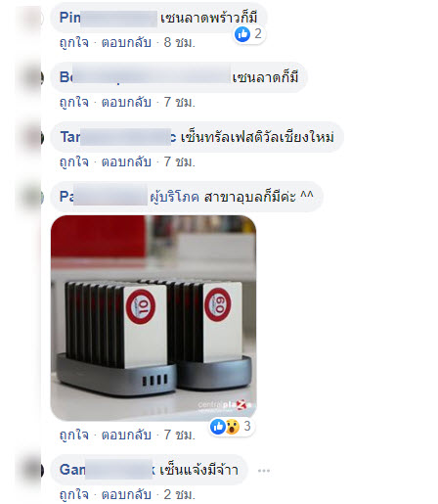
Task: Click the 2 ชม. timestamp on last comment
Action: (x=179, y=494)
